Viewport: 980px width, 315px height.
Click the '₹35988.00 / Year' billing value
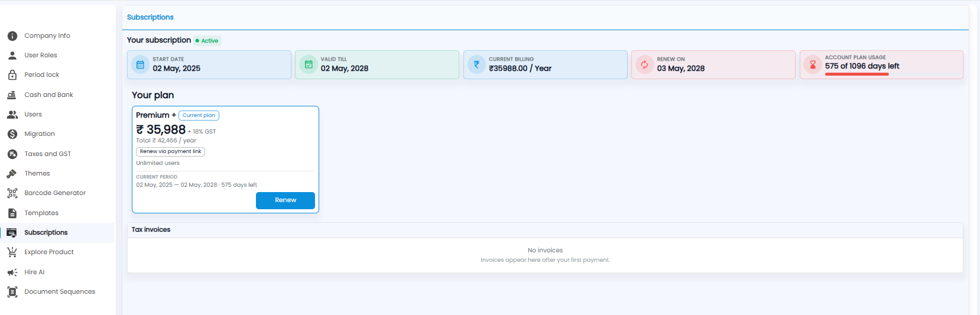coord(520,69)
